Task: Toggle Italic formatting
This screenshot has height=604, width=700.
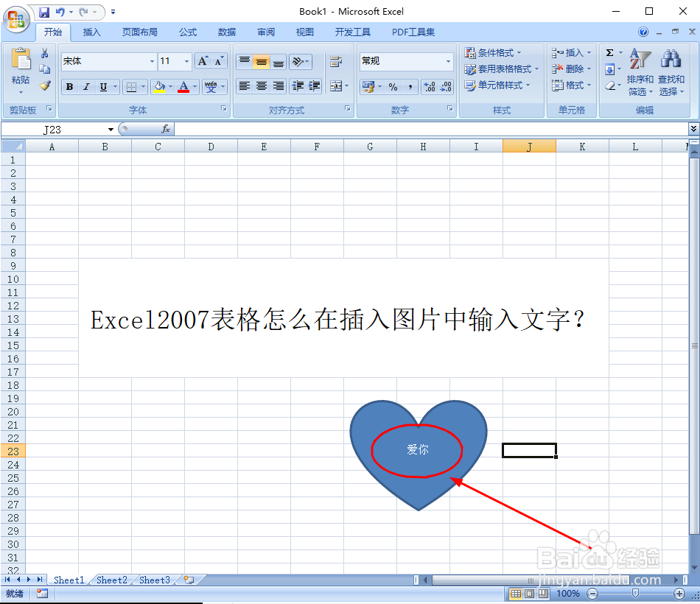Action: [87, 87]
